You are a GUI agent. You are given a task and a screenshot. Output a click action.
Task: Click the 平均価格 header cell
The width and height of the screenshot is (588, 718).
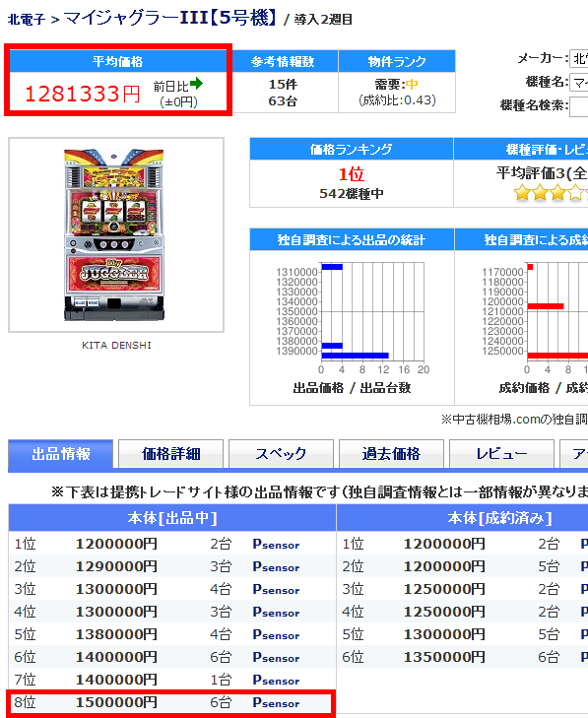pyautogui.click(x=117, y=61)
